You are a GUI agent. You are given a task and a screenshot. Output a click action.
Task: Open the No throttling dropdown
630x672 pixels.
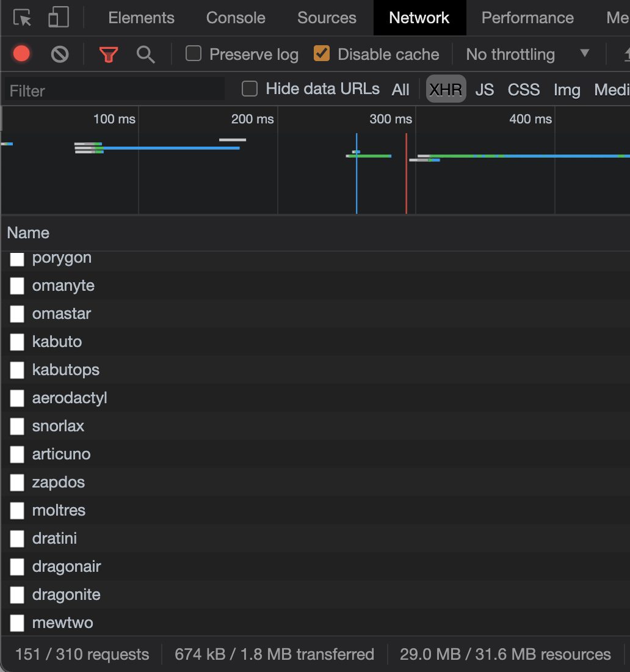[x=528, y=54]
